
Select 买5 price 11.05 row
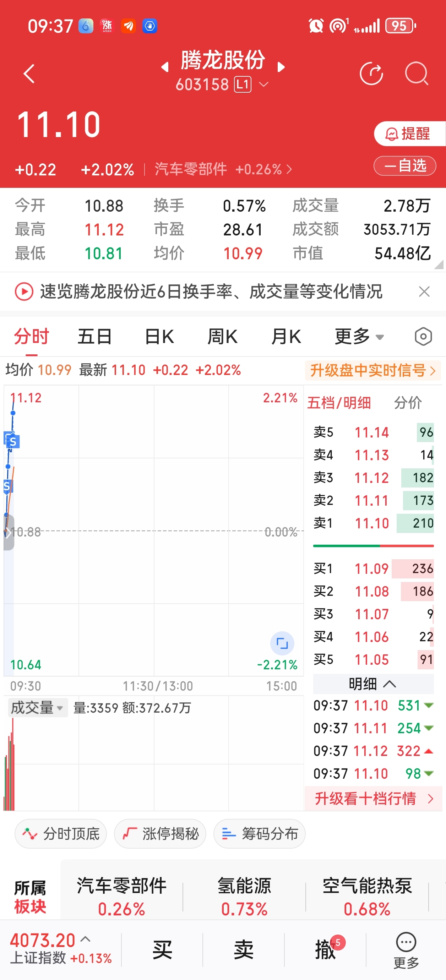click(373, 660)
